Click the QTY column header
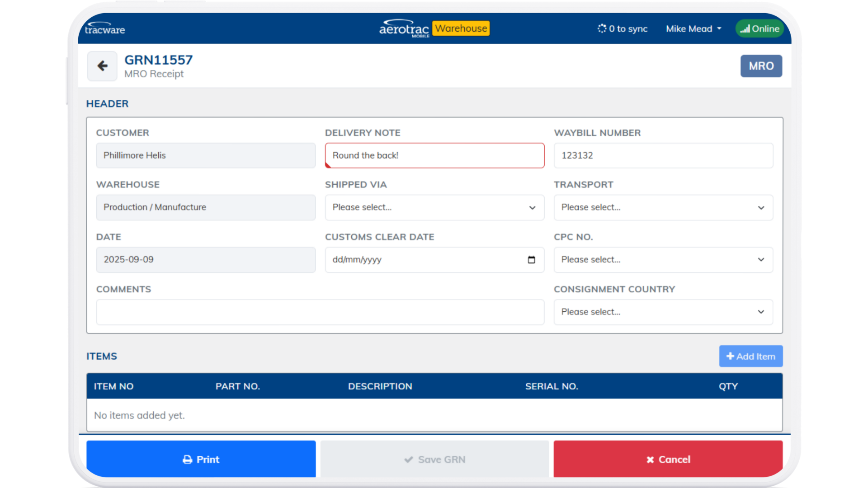The image size is (868, 488). 728,386
